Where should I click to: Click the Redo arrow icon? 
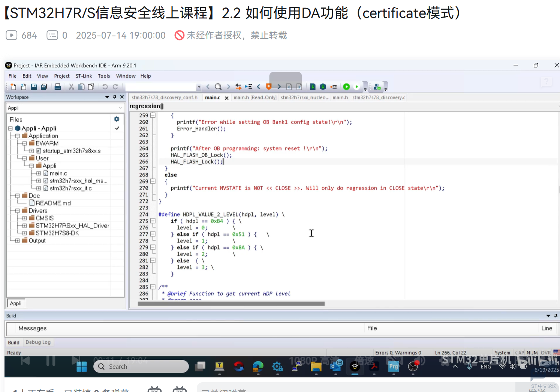click(x=115, y=87)
